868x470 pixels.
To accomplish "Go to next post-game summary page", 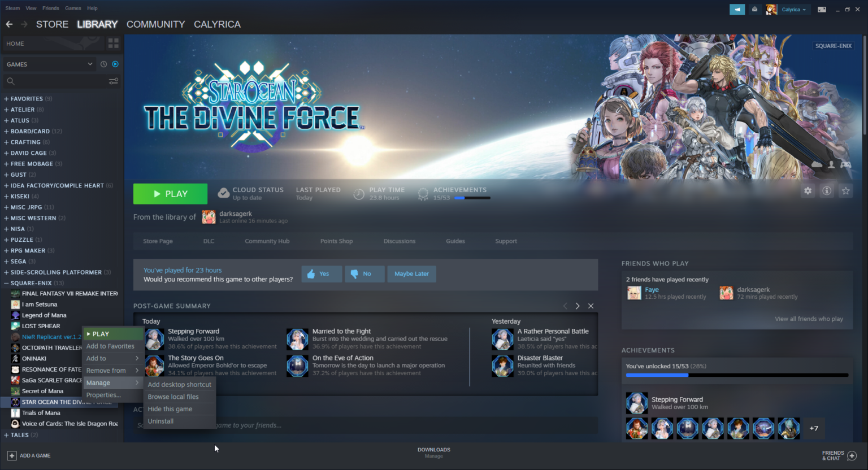I will 578,306.
